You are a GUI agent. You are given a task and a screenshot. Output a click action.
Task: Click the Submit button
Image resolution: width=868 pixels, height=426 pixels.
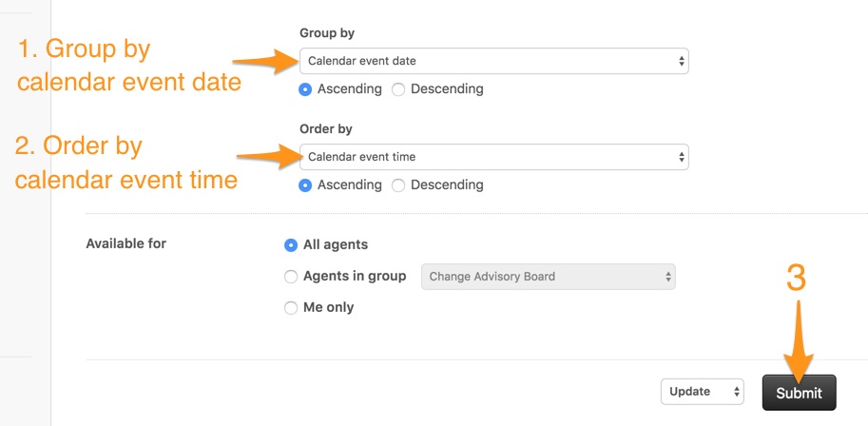click(799, 393)
